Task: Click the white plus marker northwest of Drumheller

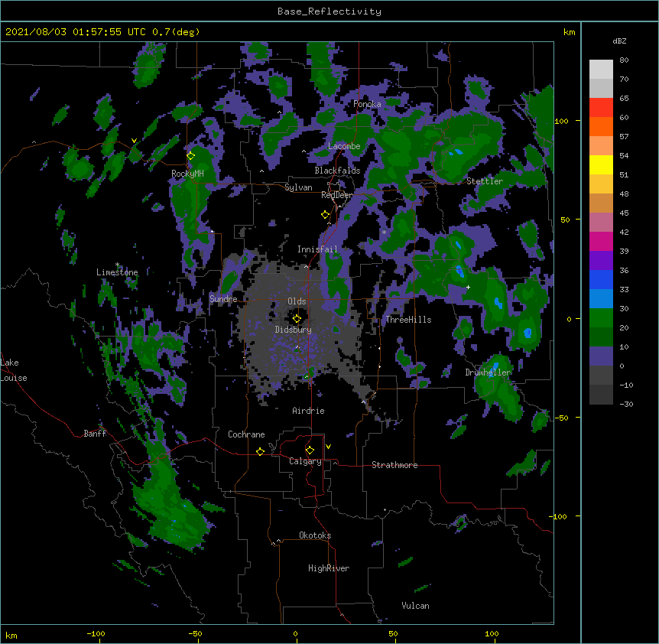Action: tap(468, 287)
